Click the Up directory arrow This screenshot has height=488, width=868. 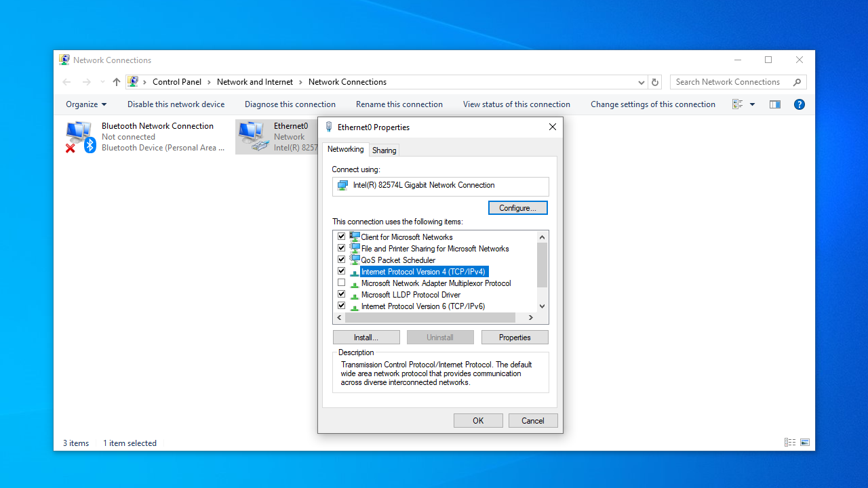pos(116,82)
